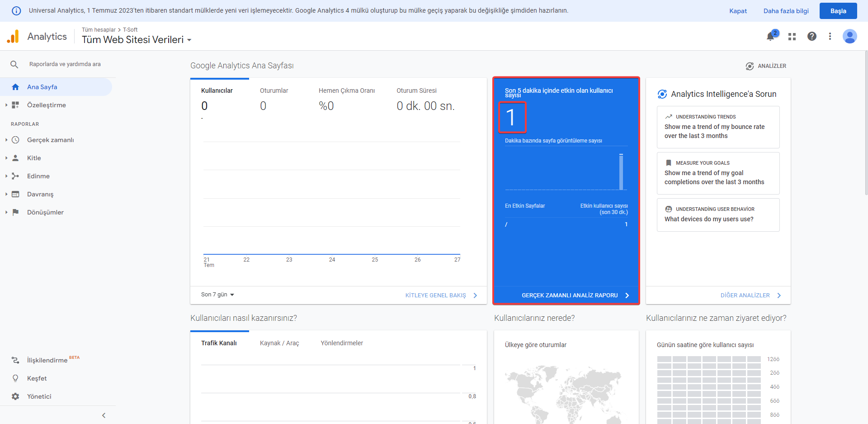The width and height of the screenshot is (868, 424).
Task: Open the Ana Sayfa menu item
Action: tap(56, 87)
